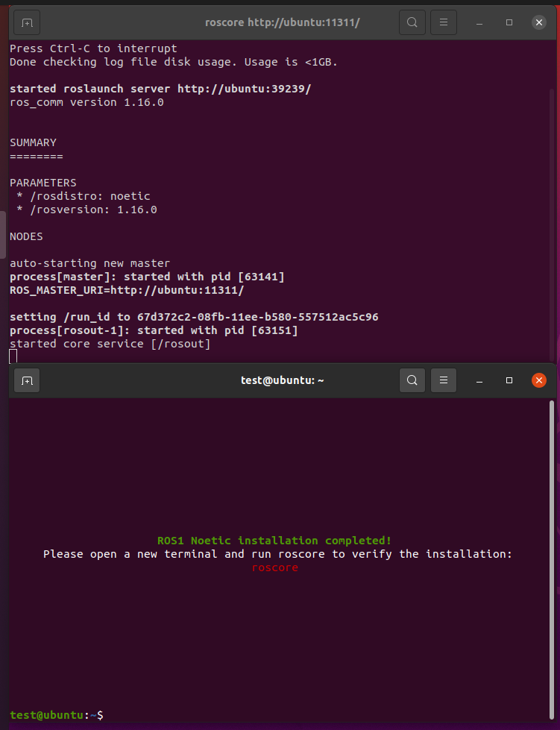This screenshot has width=560, height=730.
Task: Click 'process[rosout-1]: started with pid [63151]' line
Action: click(x=154, y=330)
